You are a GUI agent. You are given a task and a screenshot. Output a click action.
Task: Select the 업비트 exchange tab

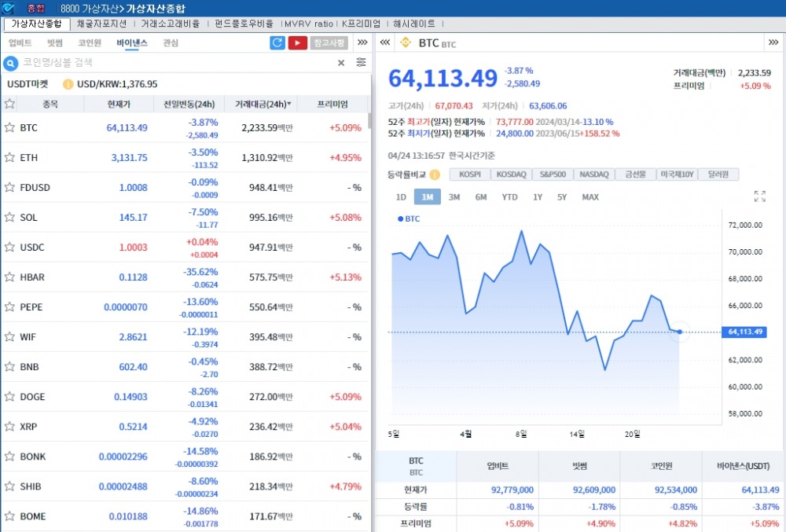21,42
